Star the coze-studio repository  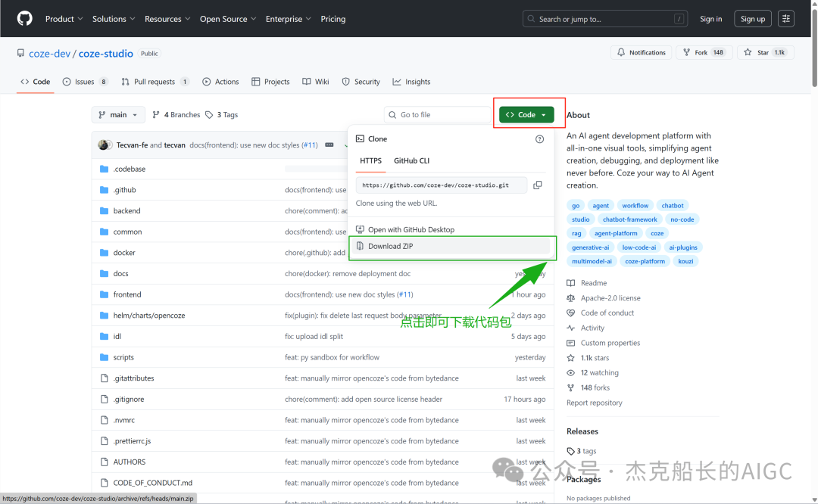[x=765, y=53]
